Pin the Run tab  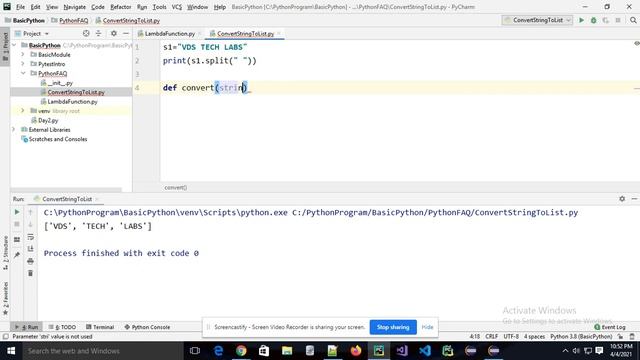point(17,255)
